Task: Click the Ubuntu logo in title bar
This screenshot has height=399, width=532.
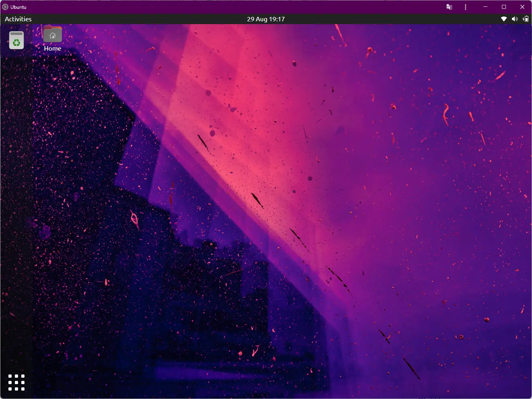Action: tap(5, 7)
